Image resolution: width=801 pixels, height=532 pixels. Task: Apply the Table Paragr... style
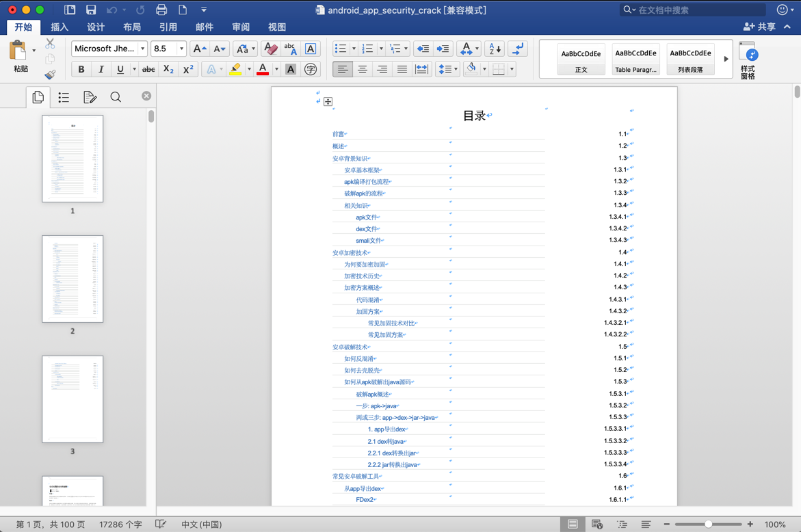pyautogui.click(x=635, y=59)
